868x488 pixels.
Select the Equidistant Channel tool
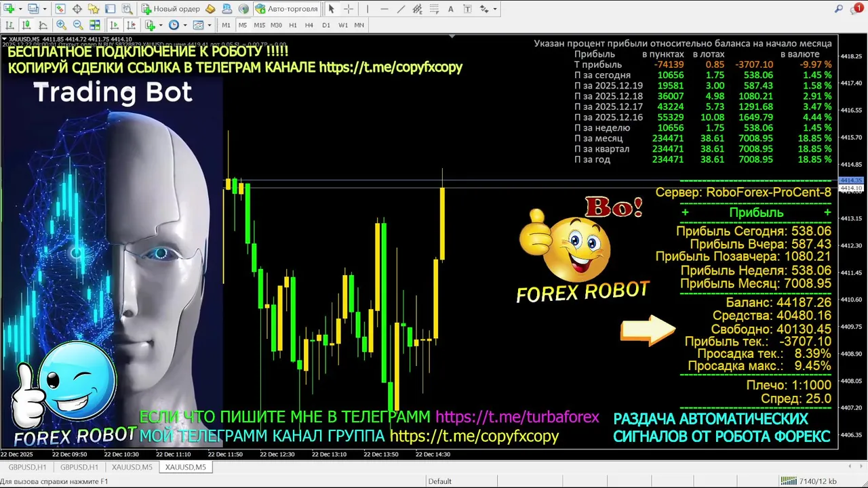[x=417, y=9]
